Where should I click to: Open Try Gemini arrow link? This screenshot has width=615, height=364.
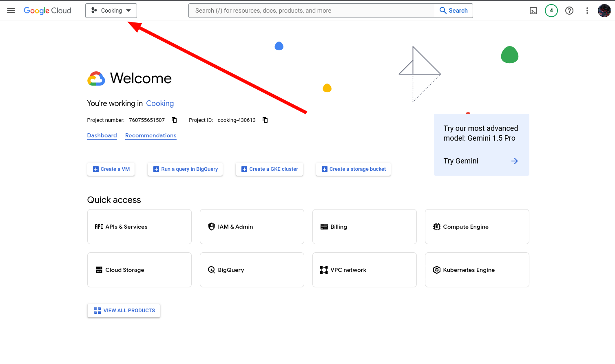pos(515,161)
